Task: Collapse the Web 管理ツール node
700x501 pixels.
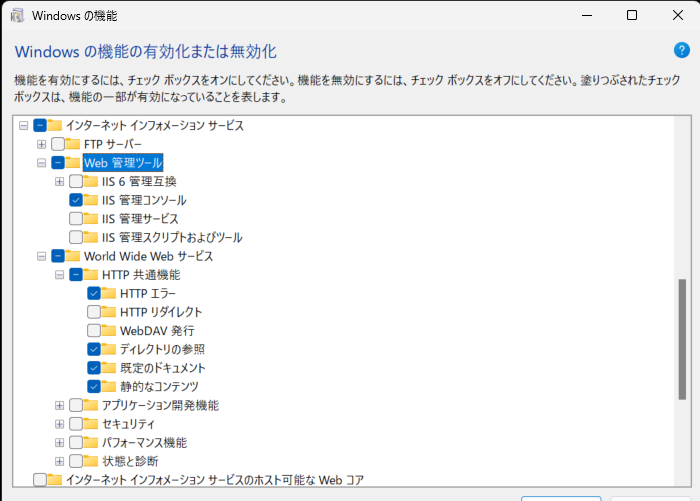Action: (x=42, y=163)
